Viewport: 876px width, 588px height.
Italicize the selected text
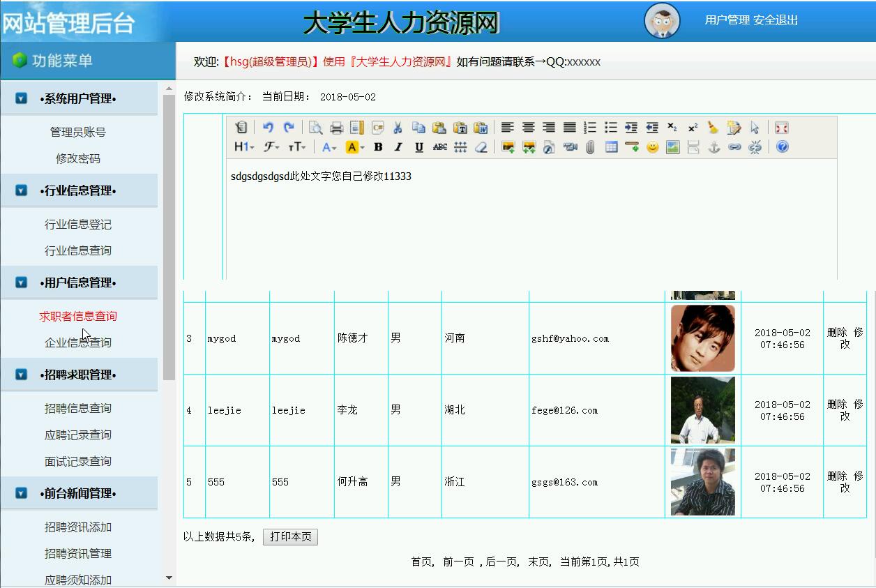click(398, 146)
